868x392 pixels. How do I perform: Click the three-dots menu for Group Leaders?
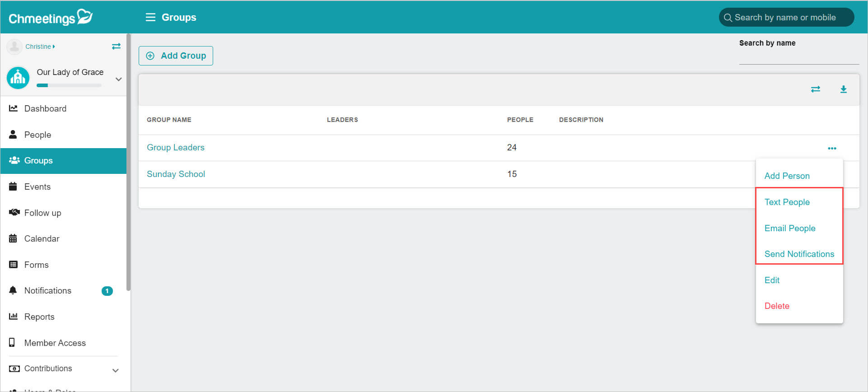pos(832,148)
